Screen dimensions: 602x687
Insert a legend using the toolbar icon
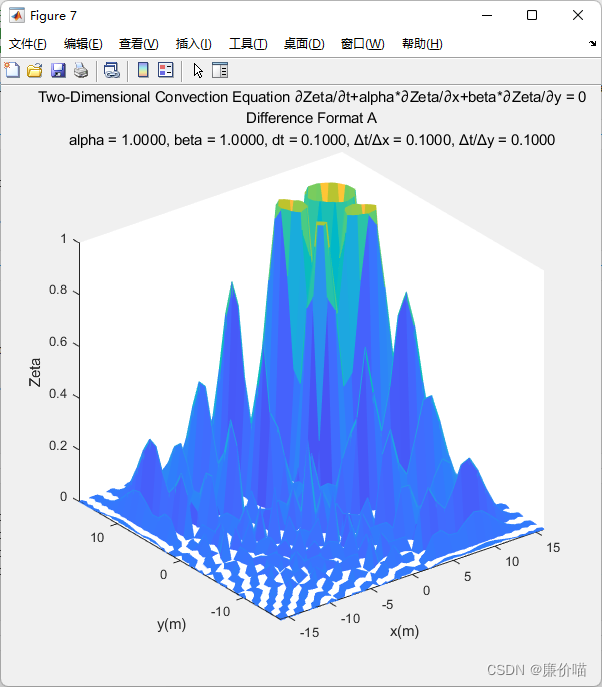(x=166, y=70)
